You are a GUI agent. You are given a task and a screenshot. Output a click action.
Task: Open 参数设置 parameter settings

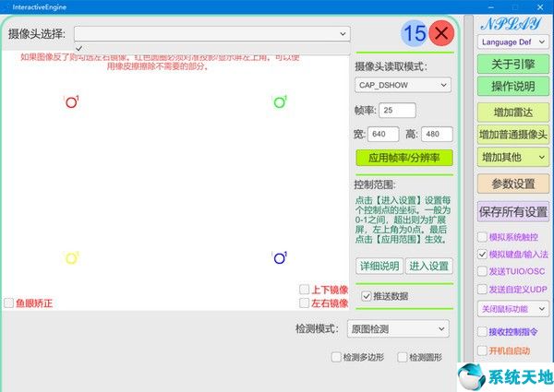(x=513, y=184)
